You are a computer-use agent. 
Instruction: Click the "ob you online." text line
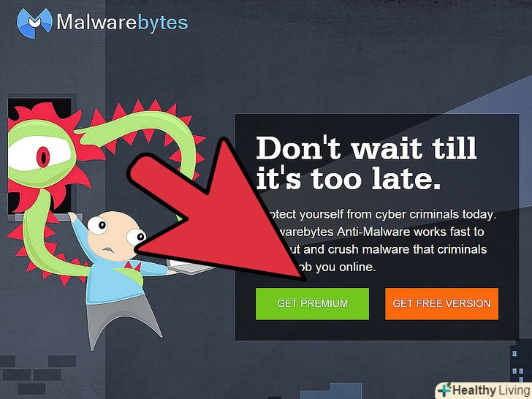coord(337,267)
